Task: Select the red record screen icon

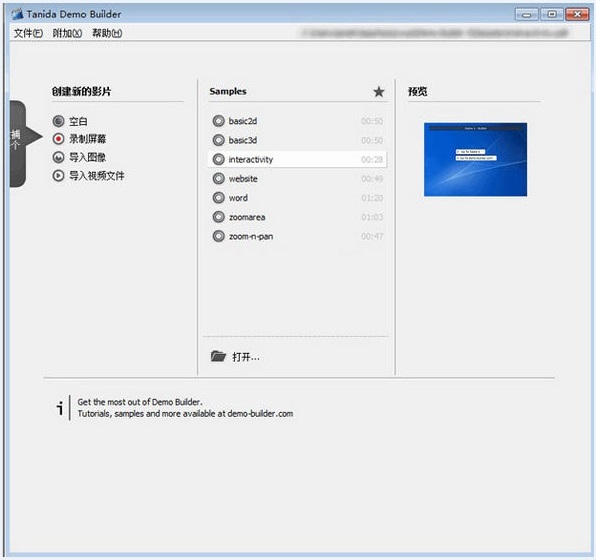Action: pos(58,139)
